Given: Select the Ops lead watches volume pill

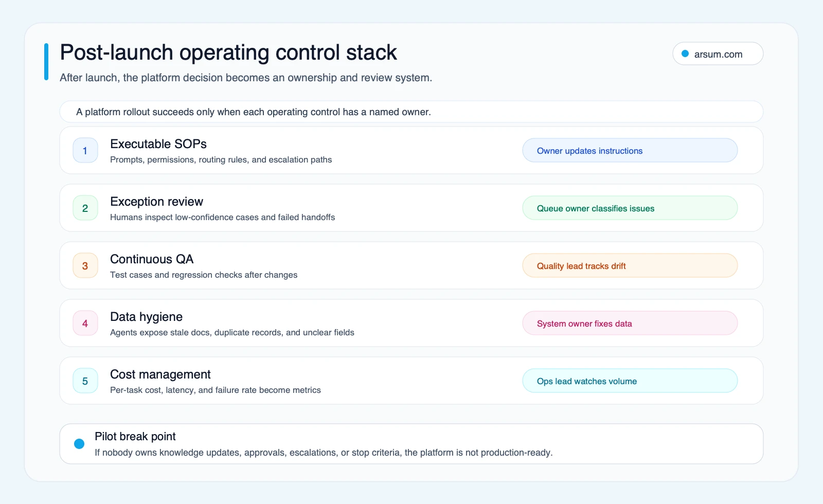Looking at the screenshot, I should coord(630,381).
